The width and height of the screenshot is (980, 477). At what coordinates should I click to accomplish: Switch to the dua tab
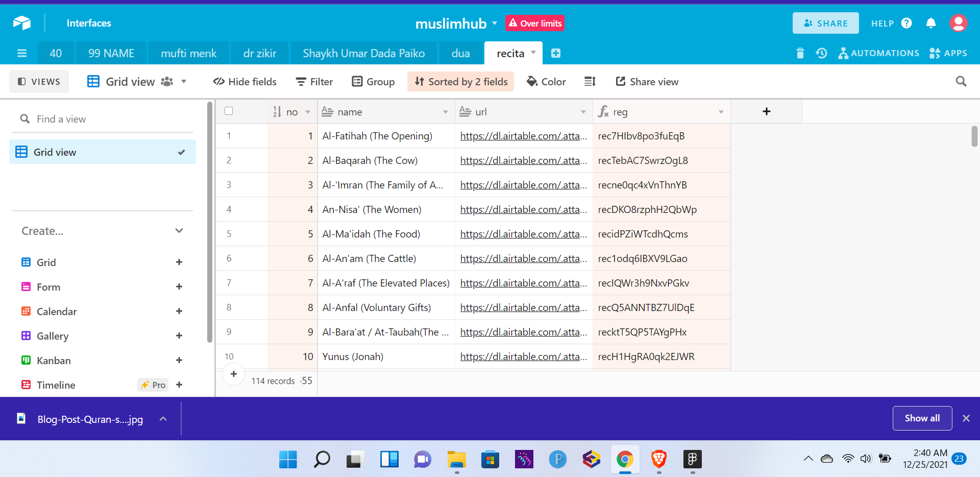(461, 53)
